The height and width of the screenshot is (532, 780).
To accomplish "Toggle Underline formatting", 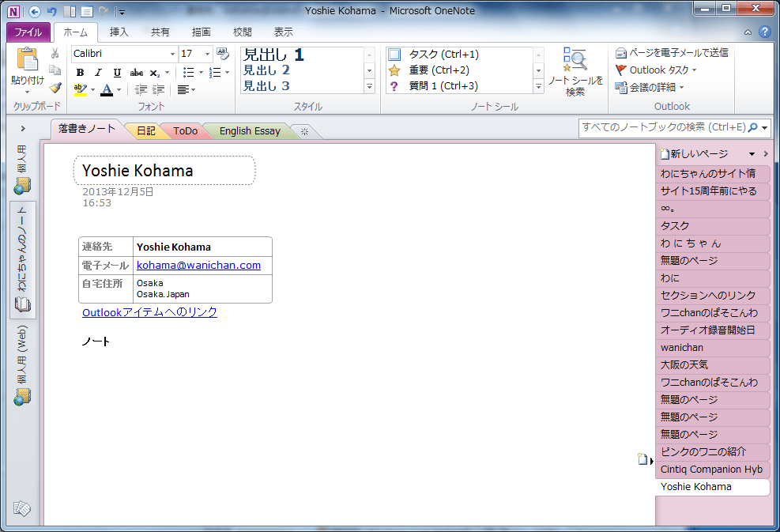I will point(117,73).
